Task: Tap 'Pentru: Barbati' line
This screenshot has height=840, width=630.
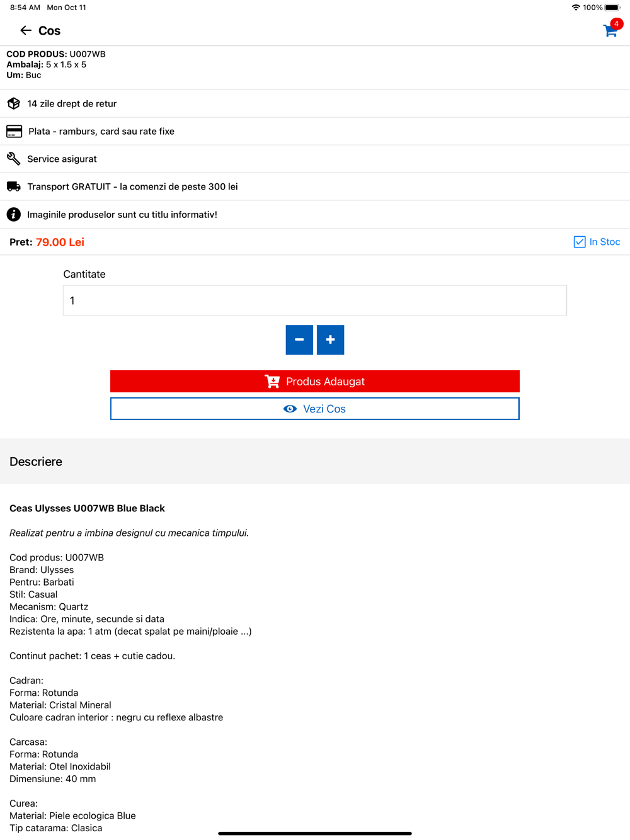Action: click(42, 582)
